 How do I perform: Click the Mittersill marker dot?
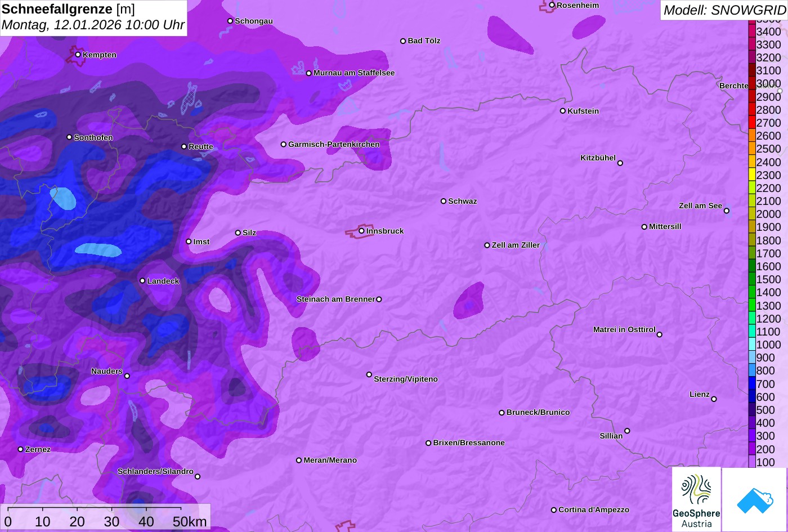pos(644,227)
